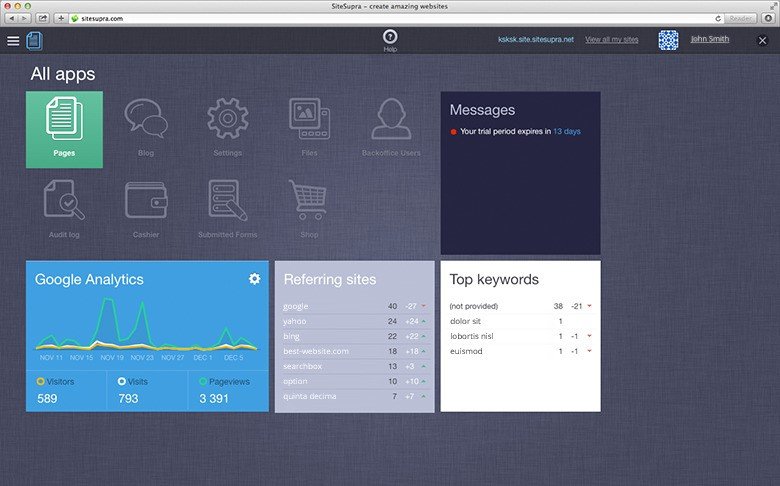Open the Shop cart app
Image resolution: width=780 pixels, height=486 pixels.
tap(309, 209)
